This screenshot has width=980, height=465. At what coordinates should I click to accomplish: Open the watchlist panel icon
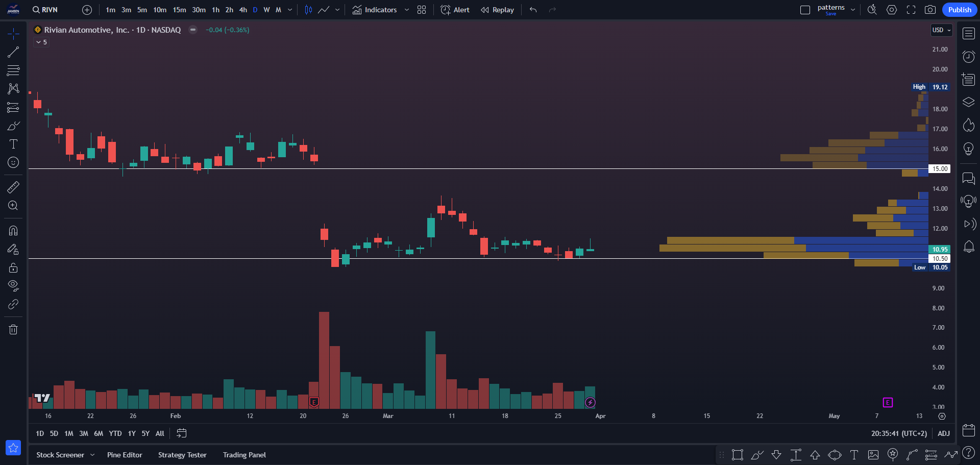969,34
